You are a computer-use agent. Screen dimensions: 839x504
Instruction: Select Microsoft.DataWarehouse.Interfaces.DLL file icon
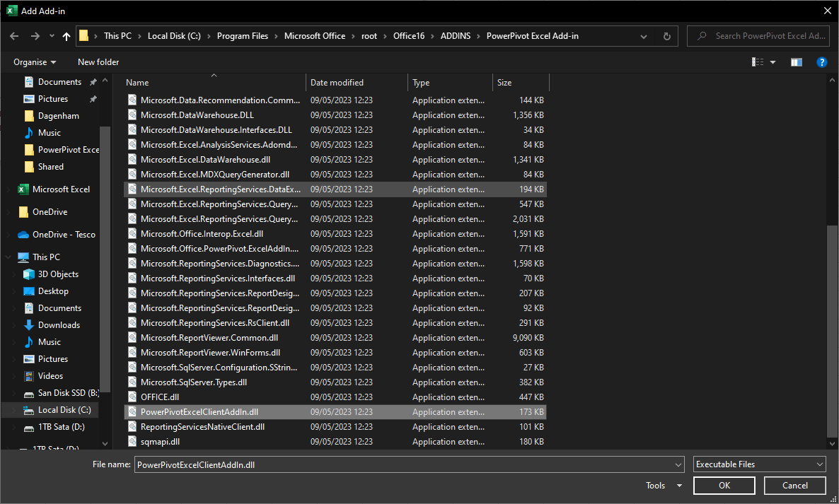click(x=132, y=130)
